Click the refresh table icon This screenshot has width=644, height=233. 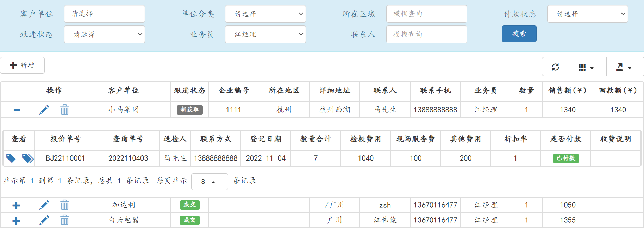[x=555, y=67]
